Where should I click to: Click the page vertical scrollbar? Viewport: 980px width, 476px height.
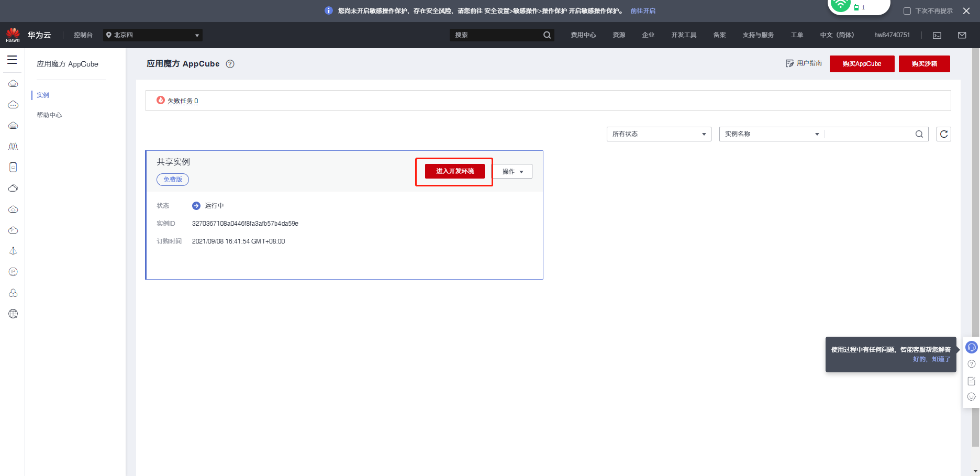coord(975,247)
